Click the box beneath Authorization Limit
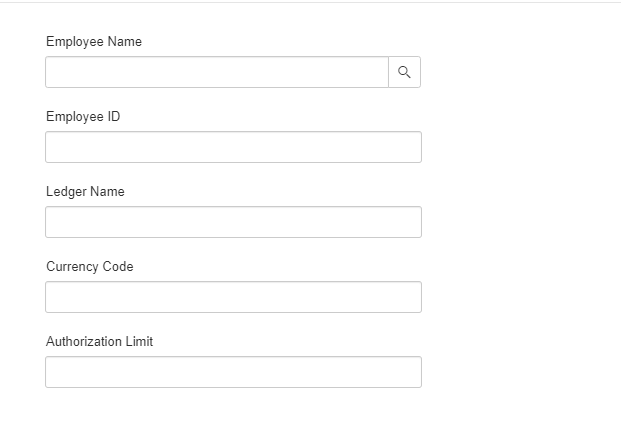The image size is (621, 430). [x=234, y=372]
